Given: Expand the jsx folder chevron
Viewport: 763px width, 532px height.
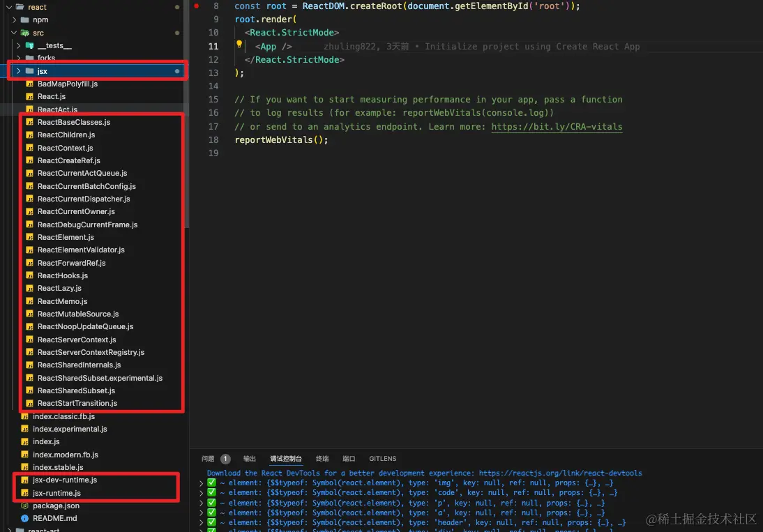Looking at the screenshot, I should pyautogui.click(x=19, y=71).
